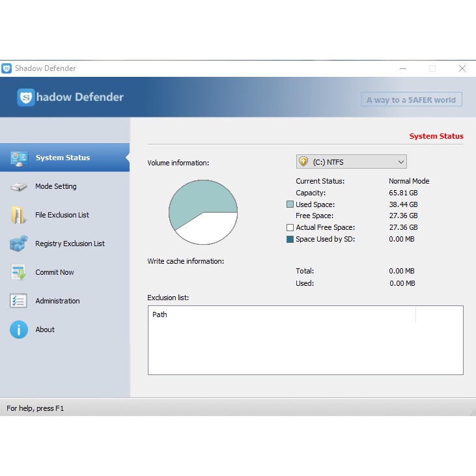Click the shield icon in volume dropdown
This screenshot has height=476, width=476.
[303, 161]
